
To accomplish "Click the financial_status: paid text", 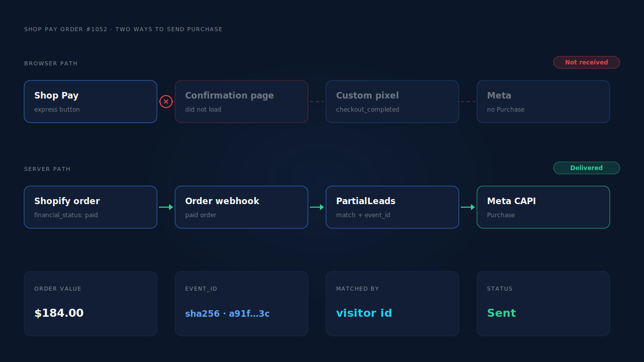I will tap(66, 215).
